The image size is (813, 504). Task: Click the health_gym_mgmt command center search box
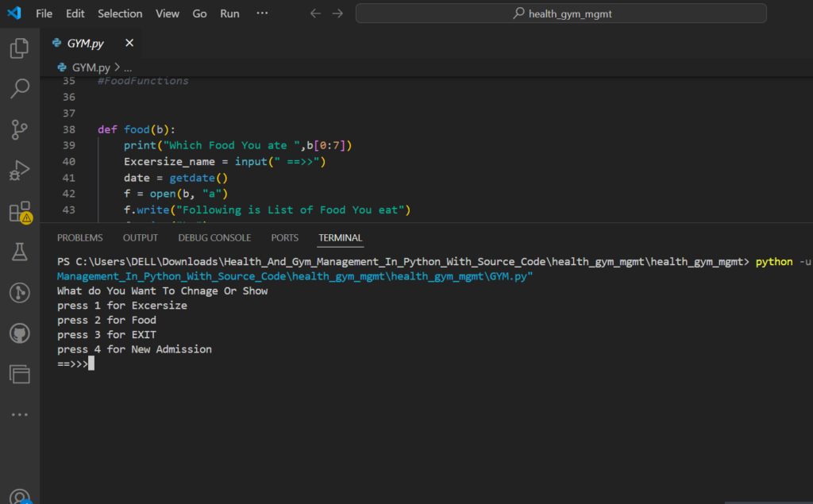point(561,13)
